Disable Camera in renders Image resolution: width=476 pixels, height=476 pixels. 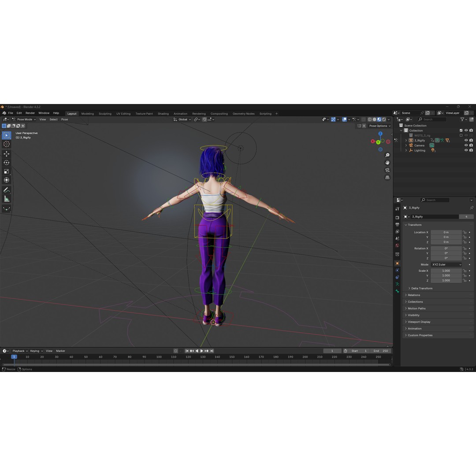(x=471, y=145)
